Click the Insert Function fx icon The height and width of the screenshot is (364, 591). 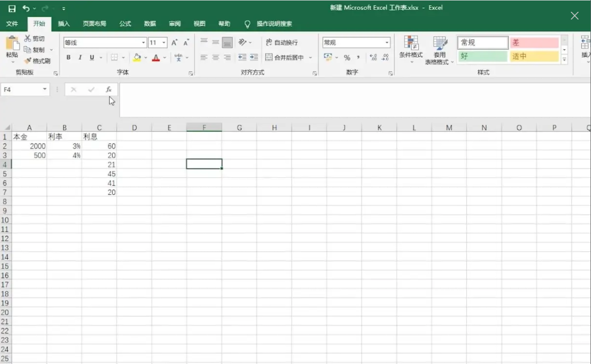click(x=109, y=89)
